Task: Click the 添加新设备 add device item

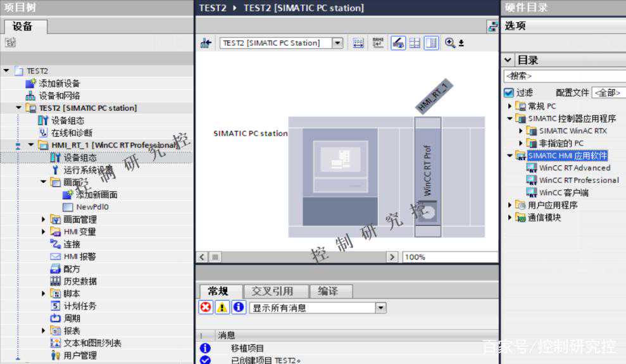Action: click(x=59, y=84)
